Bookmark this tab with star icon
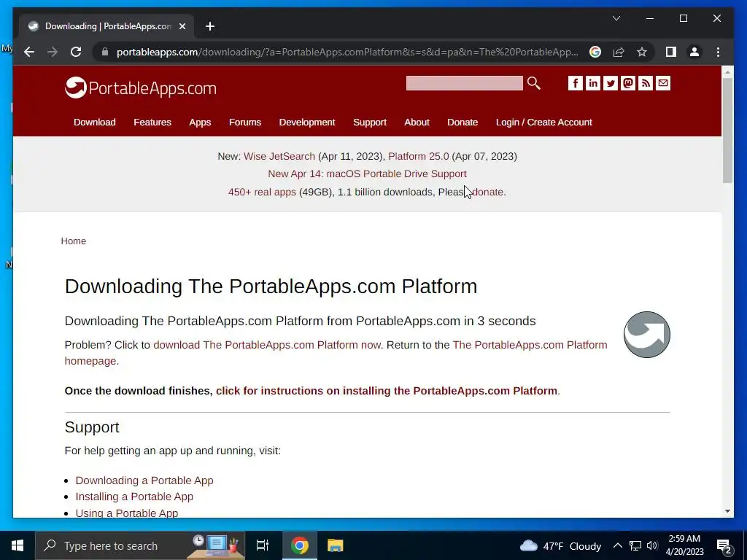The image size is (747, 560). click(642, 52)
